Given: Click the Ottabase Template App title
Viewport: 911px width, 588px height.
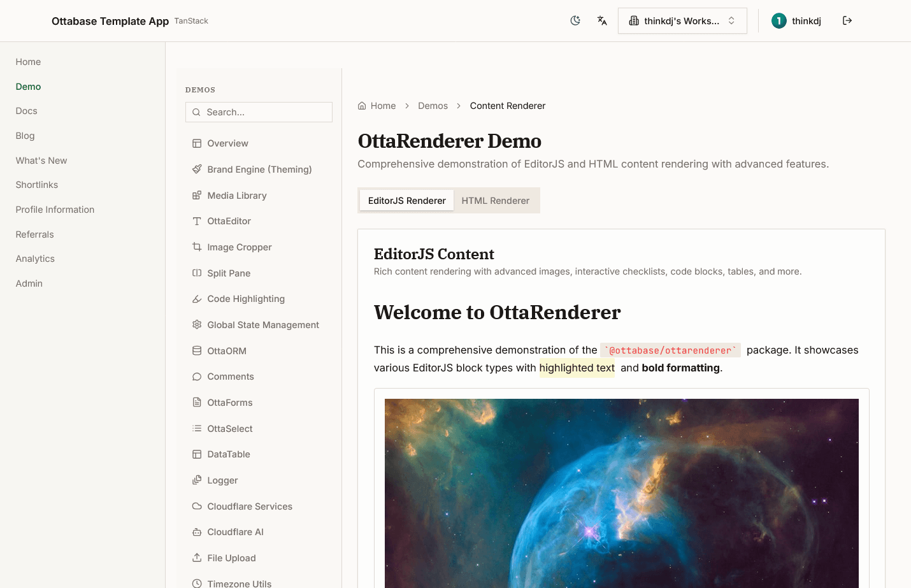Looking at the screenshot, I should point(110,21).
